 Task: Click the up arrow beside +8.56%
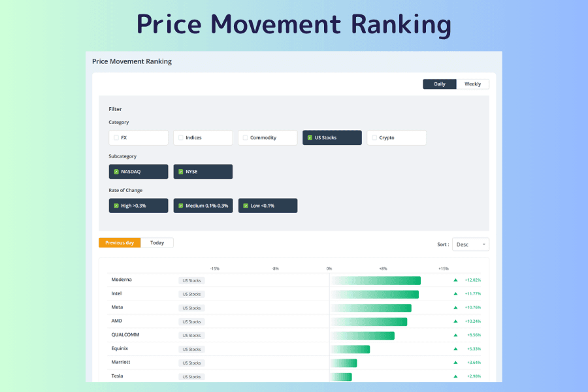[x=455, y=335]
